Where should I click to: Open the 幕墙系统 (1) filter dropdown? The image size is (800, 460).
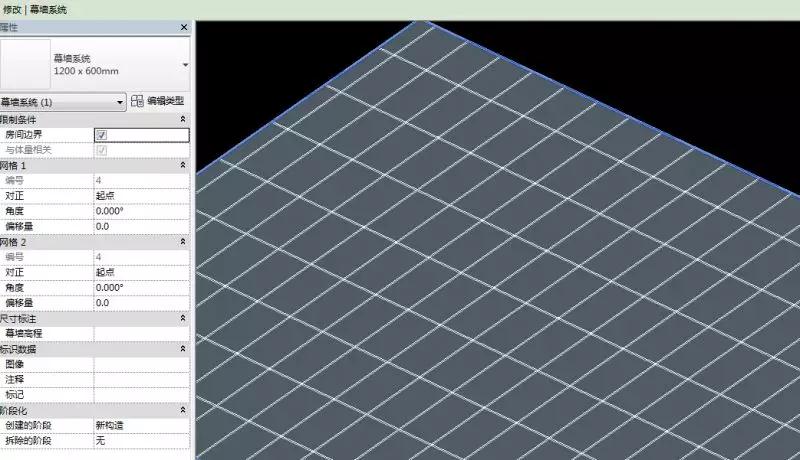pyautogui.click(x=63, y=102)
